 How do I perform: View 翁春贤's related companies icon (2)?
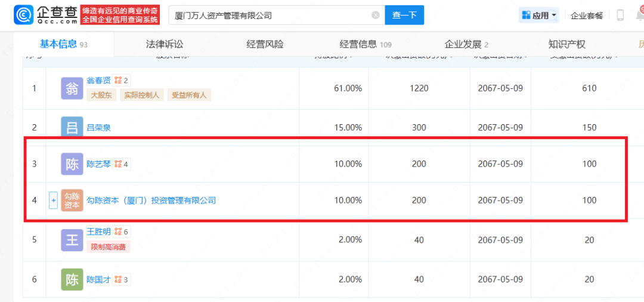[122, 80]
